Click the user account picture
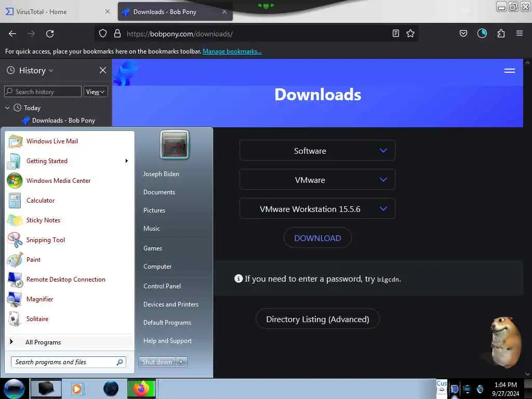The width and height of the screenshot is (532, 399). (x=175, y=144)
